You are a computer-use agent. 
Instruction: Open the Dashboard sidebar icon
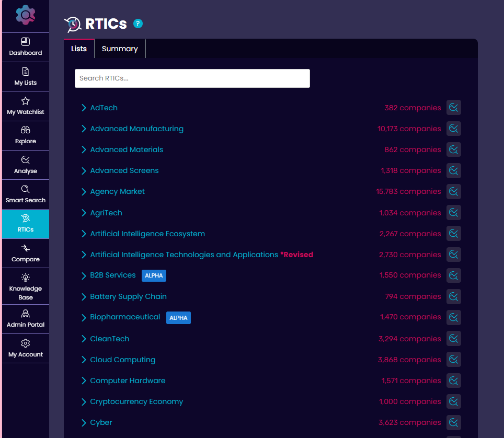[26, 42]
